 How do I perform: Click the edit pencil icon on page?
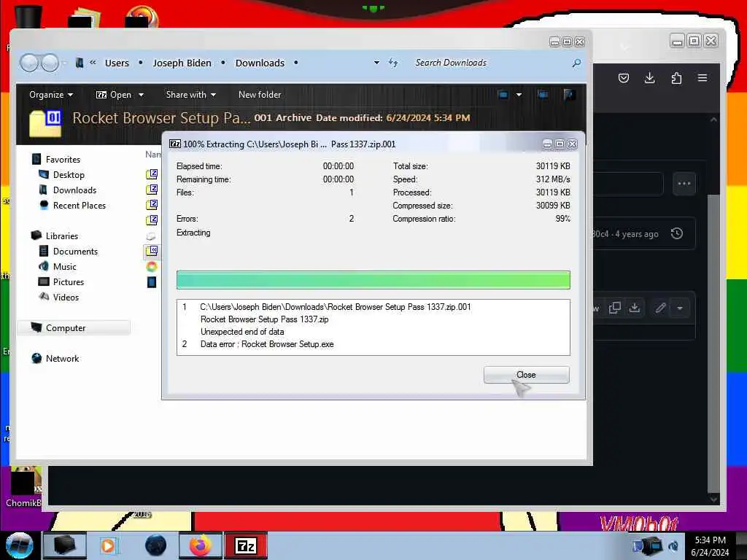(x=659, y=308)
